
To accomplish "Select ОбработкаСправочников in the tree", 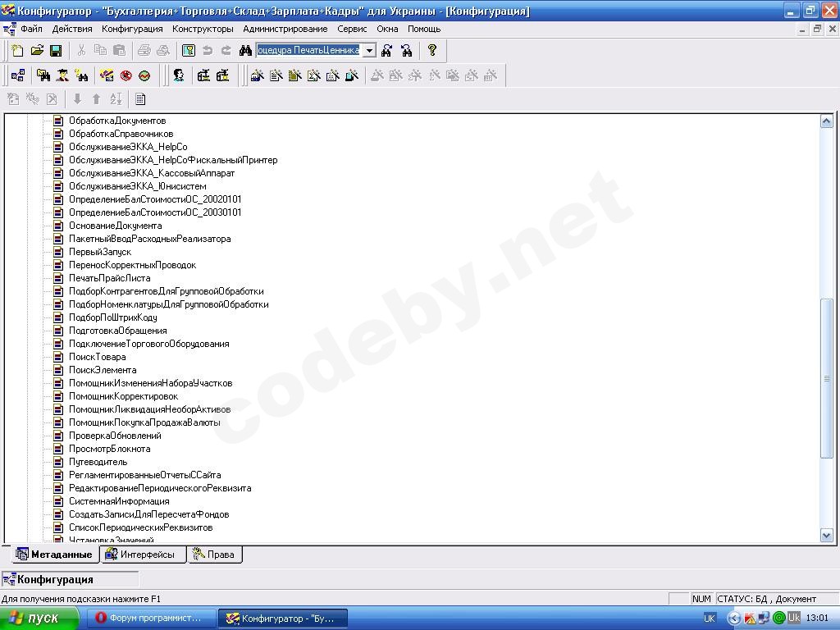I will pos(121,134).
